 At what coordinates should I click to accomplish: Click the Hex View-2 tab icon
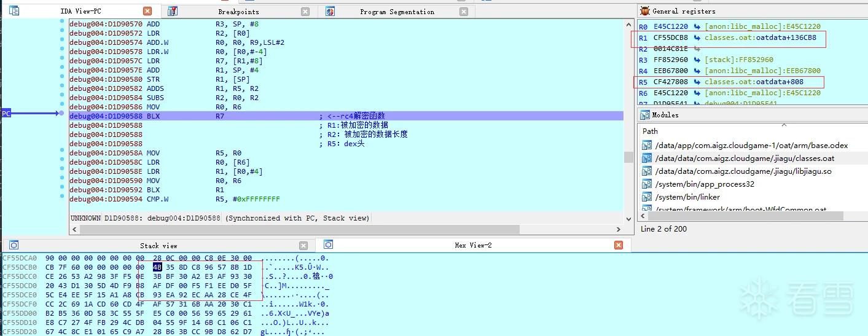[328, 245]
